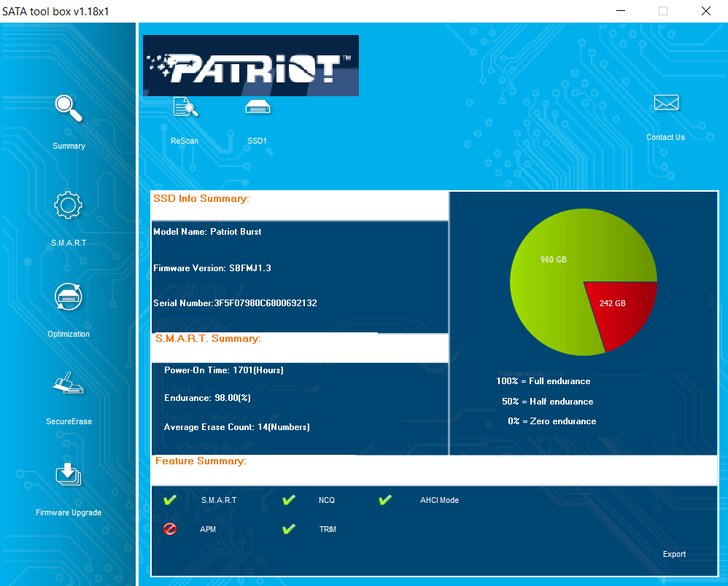Click the Endurance: 98.00(%) text
Image resolution: width=728 pixels, height=586 pixels.
point(207,398)
